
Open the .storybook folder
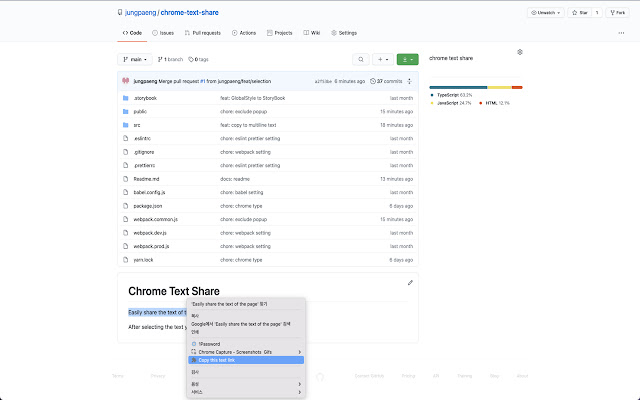tap(145, 98)
